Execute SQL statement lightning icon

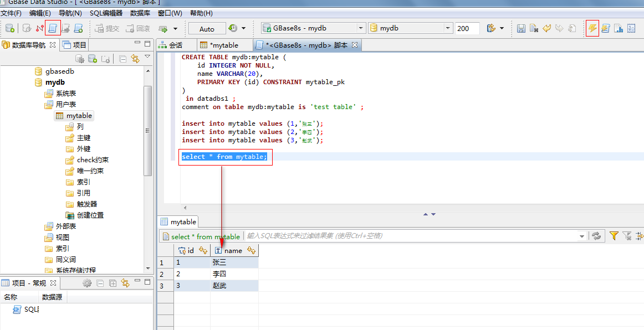592,28
